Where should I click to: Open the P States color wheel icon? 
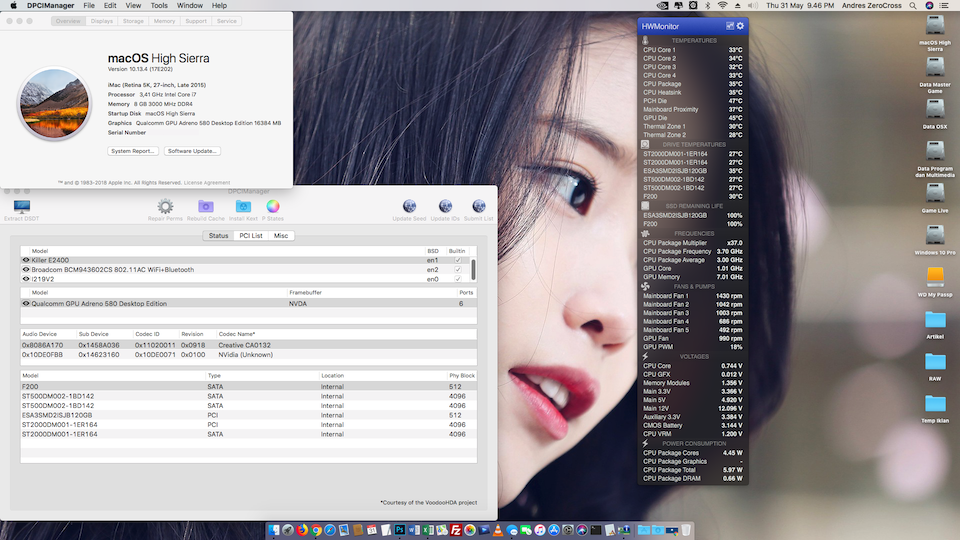(272, 206)
